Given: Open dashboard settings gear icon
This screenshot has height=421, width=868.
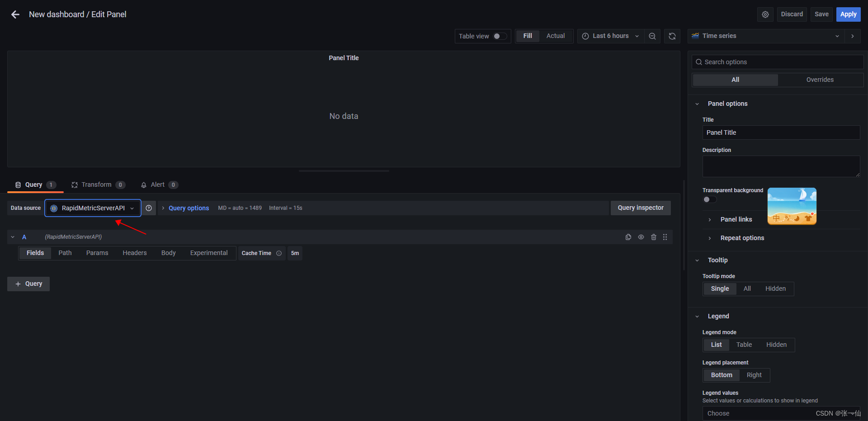Looking at the screenshot, I should point(765,14).
